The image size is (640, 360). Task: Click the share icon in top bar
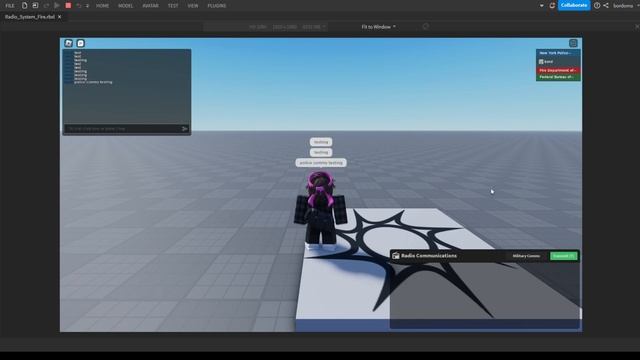(x=606, y=6)
